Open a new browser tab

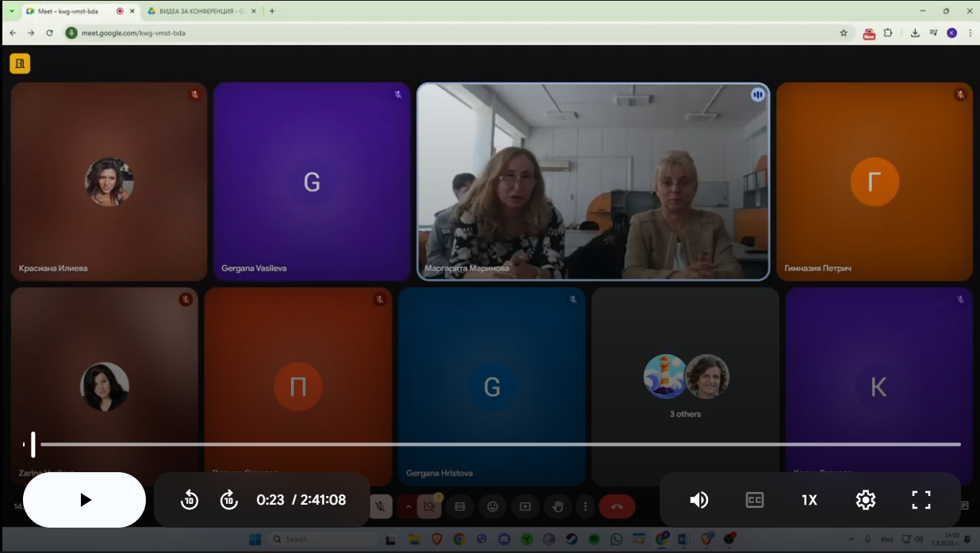click(x=272, y=11)
